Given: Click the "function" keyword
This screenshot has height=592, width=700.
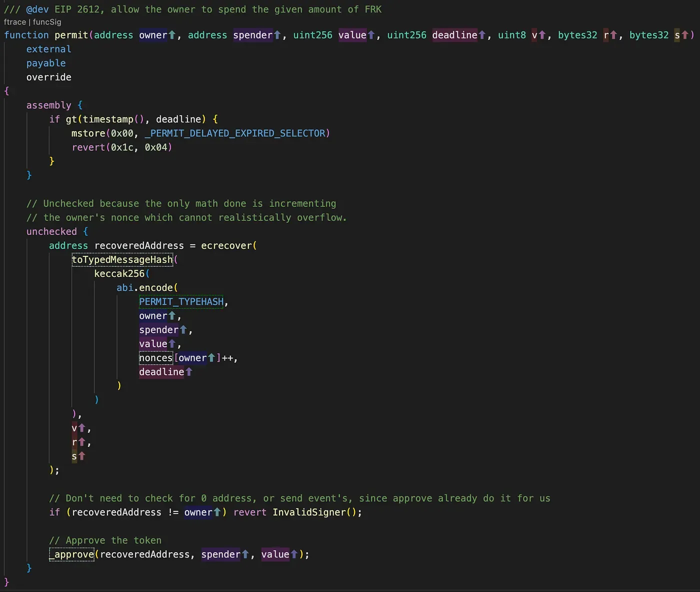Looking at the screenshot, I should point(26,35).
